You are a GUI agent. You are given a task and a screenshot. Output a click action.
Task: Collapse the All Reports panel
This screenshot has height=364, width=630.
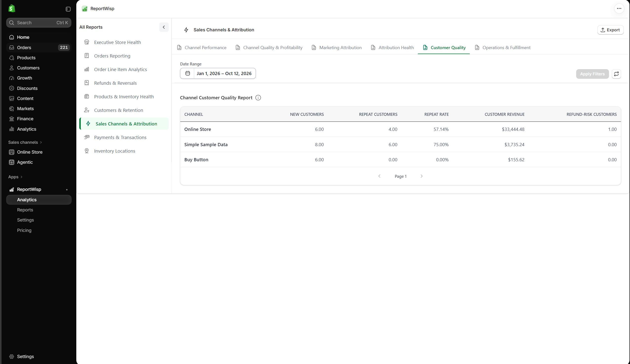point(164,27)
